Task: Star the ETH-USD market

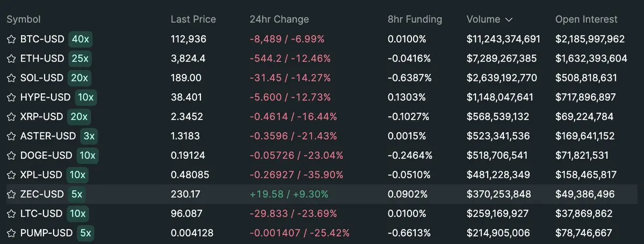Action: 11,58
